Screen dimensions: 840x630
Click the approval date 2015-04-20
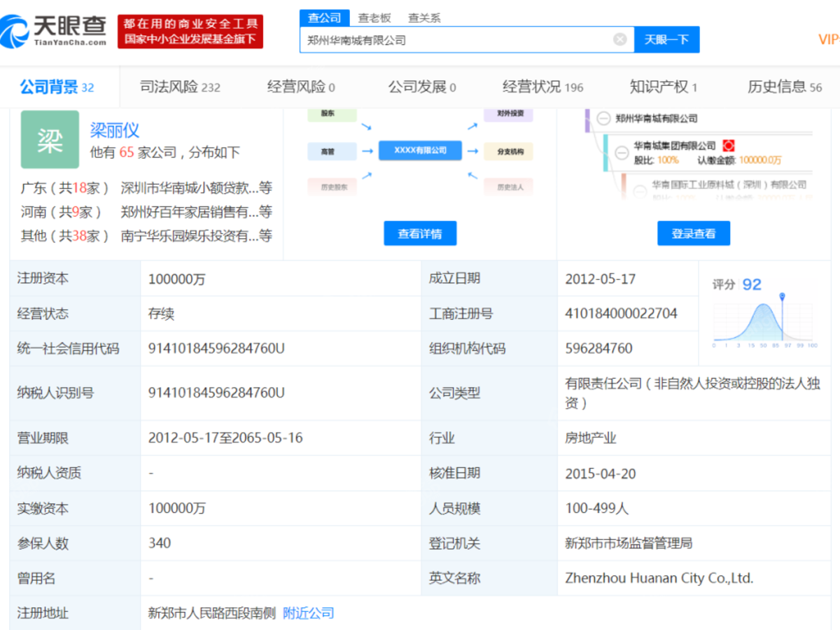[601, 473]
